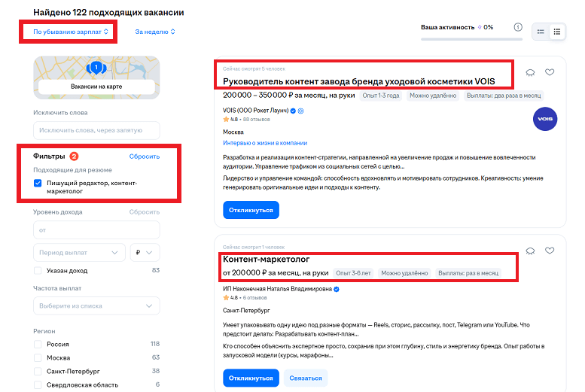Favorite the Контент-маркетолог vacancy

pyautogui.click(x=550, y=251)
